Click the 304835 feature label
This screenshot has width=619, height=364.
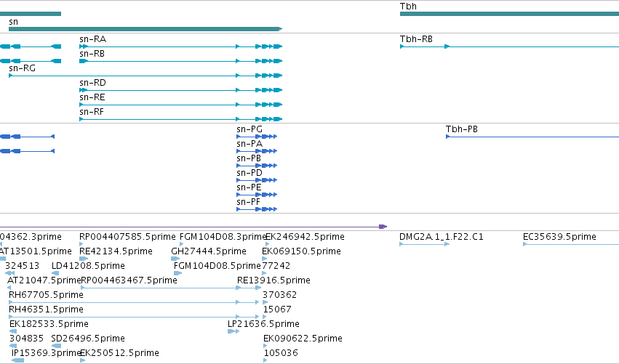pos(26,339)
